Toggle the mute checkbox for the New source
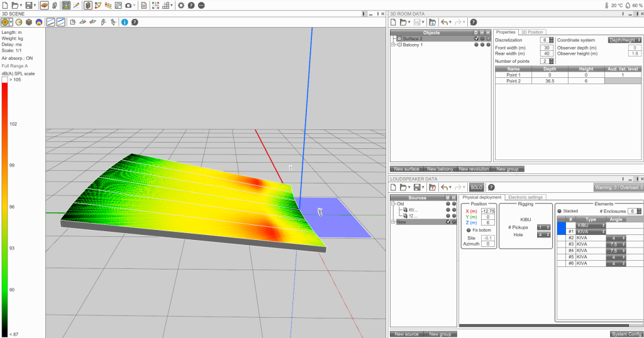The image size is (644, 338). coord(448,222)
